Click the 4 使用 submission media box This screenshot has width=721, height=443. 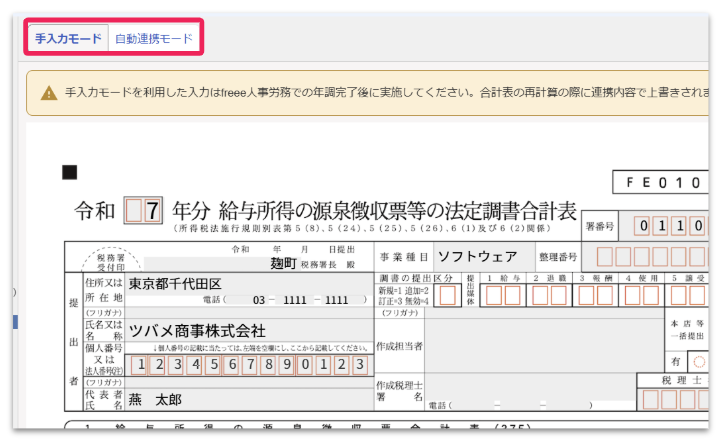coord(641,296)
